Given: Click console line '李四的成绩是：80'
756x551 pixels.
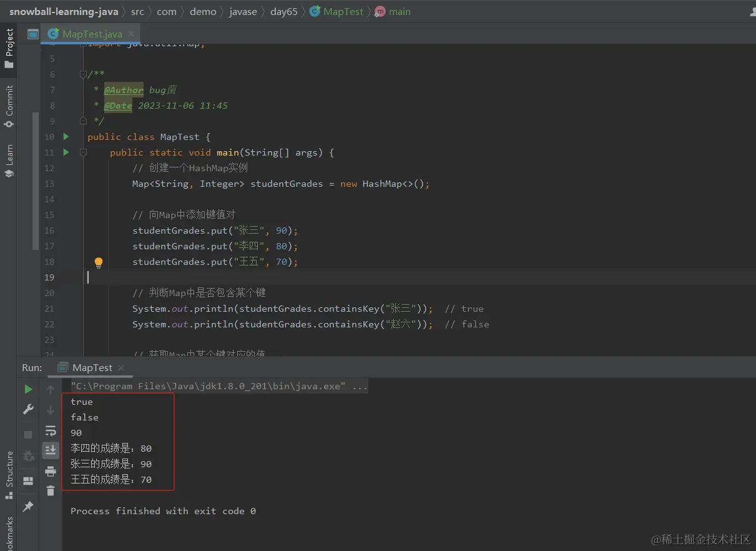Looking at the screenshot, I should (x=111, y=449).
